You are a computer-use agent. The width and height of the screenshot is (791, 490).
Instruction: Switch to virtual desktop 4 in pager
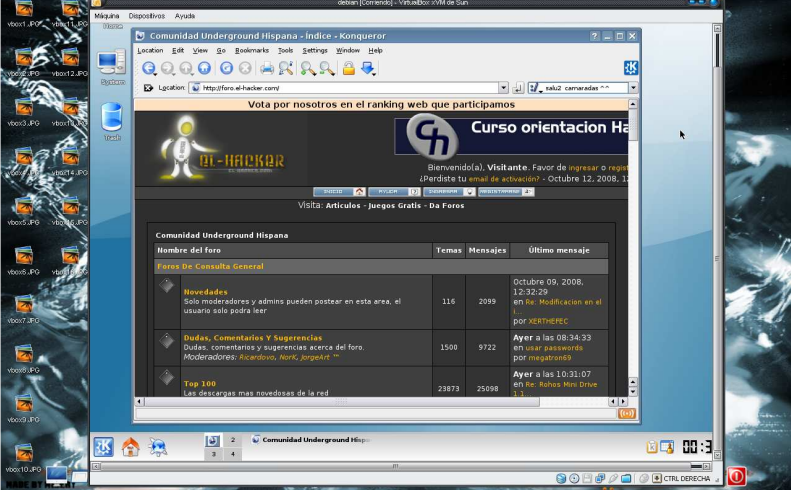click(233, 454)
